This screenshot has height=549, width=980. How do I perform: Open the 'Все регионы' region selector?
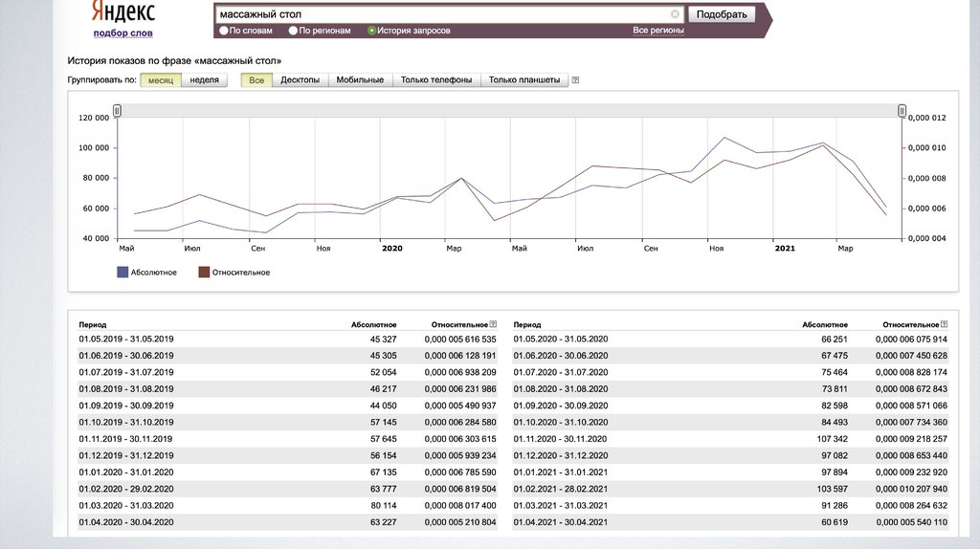658,31
